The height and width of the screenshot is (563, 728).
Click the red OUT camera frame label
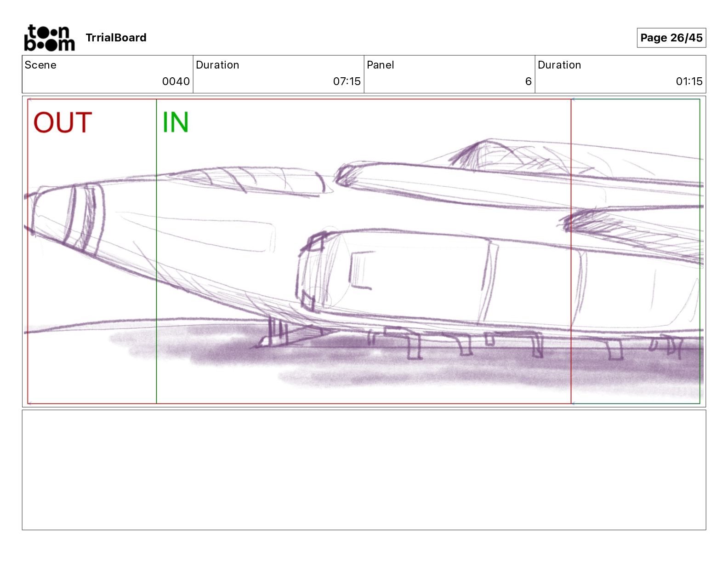pyautogui.click(x=63, y=123)
